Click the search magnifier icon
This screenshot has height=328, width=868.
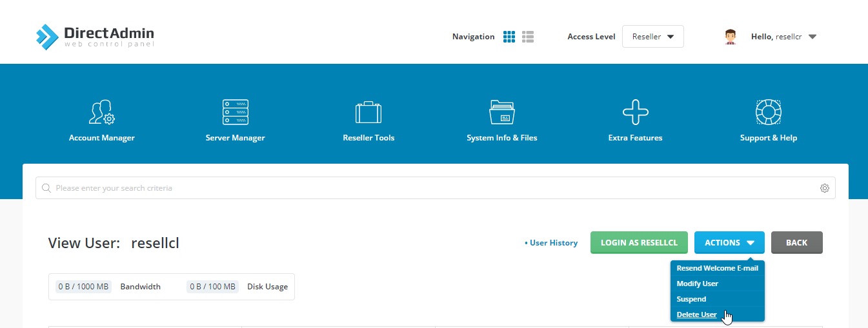point(46,188)
